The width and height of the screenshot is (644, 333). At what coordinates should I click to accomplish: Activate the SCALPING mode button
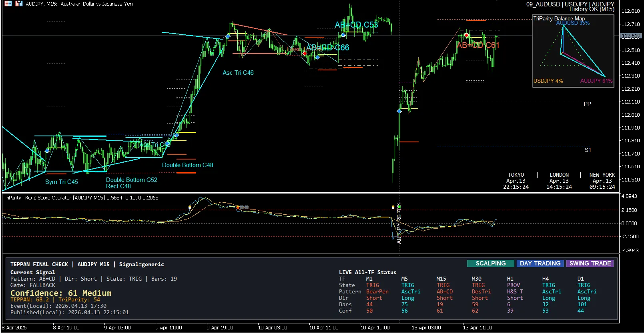coord(491,263)
